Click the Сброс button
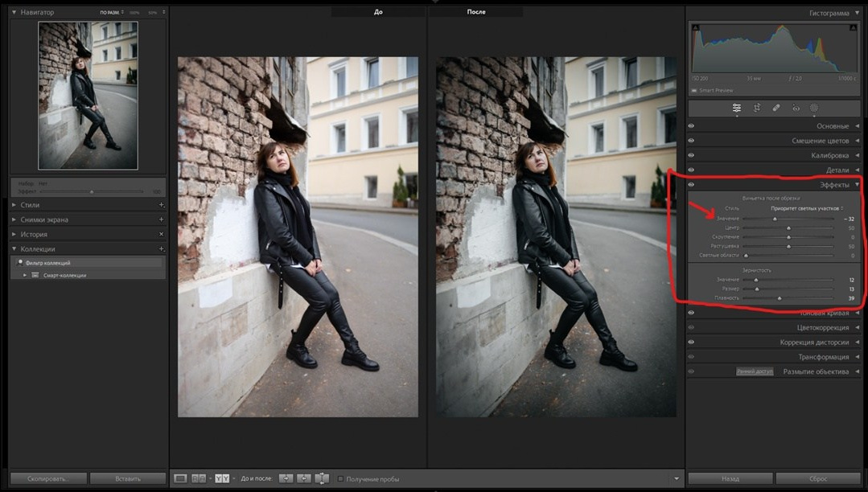 click(817, 478)
